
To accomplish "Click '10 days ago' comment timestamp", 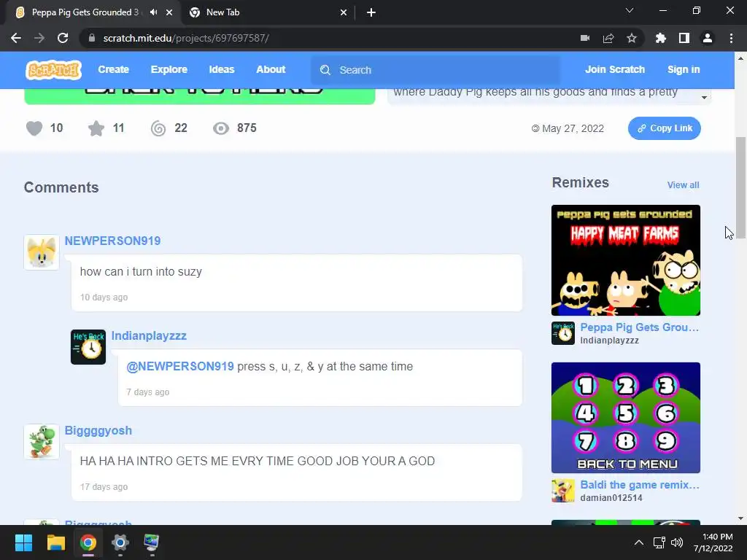I will pyautogui.click(x=104, y=297).
